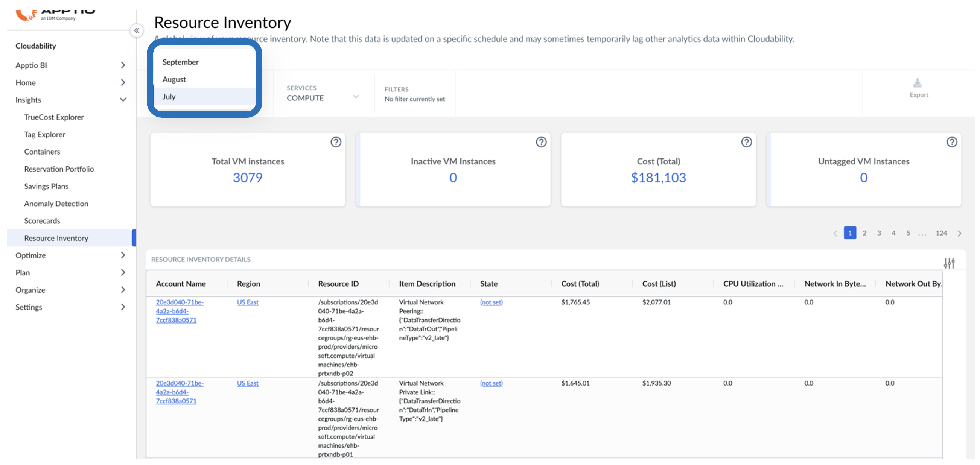Open TrueCost Explorer
Viewport: 980px width, 465px height.
point(54,117)
